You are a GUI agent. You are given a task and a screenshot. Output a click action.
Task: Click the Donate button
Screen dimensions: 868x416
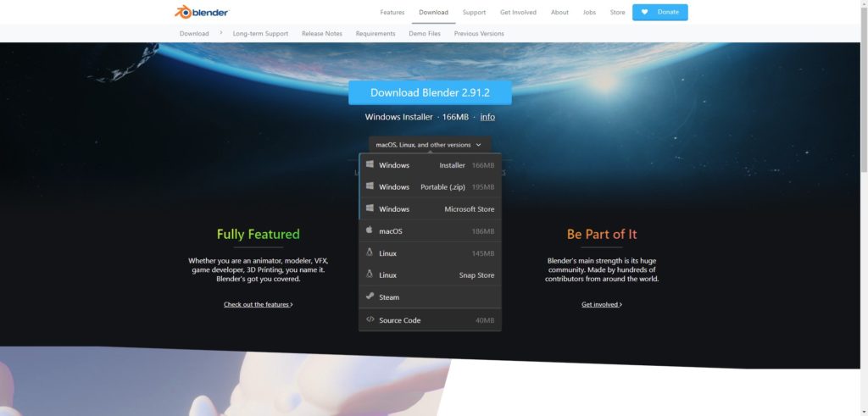pyautogui.click(x=659, y=12)
